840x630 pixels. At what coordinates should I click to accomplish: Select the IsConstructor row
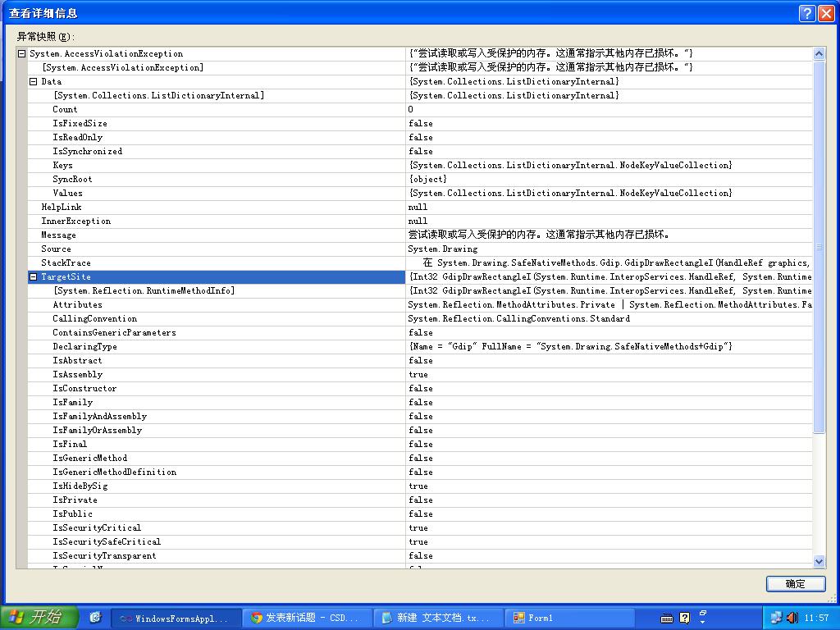[420, 388]
